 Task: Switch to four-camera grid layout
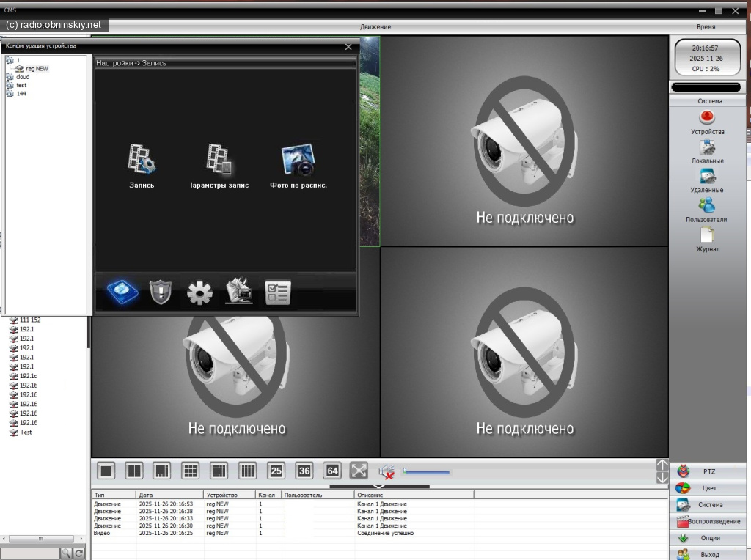[x=134, y=471]
